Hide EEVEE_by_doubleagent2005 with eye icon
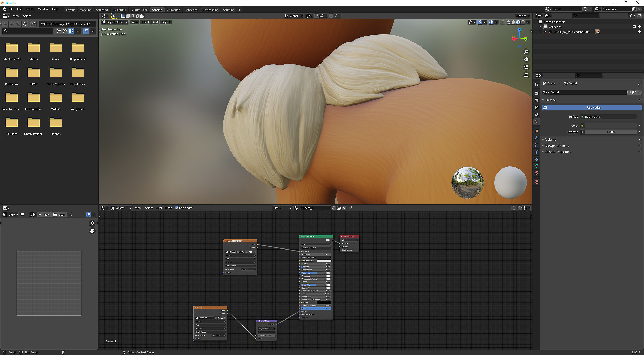 (639, 32)
